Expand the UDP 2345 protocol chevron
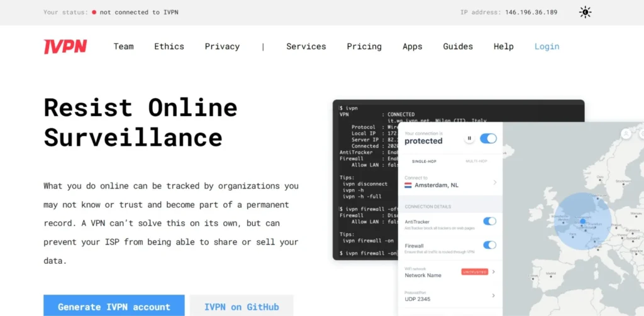 click(494, 295)
